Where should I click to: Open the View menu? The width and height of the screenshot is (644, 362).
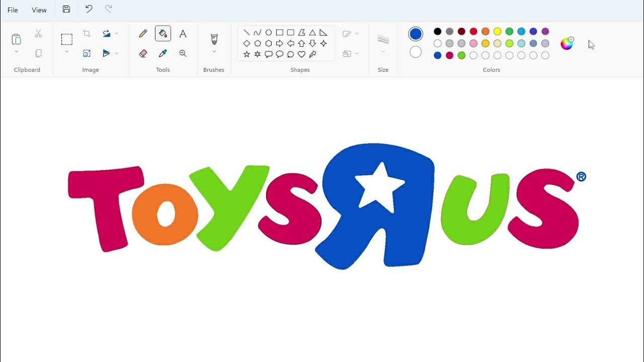click(x=39, y=10)
